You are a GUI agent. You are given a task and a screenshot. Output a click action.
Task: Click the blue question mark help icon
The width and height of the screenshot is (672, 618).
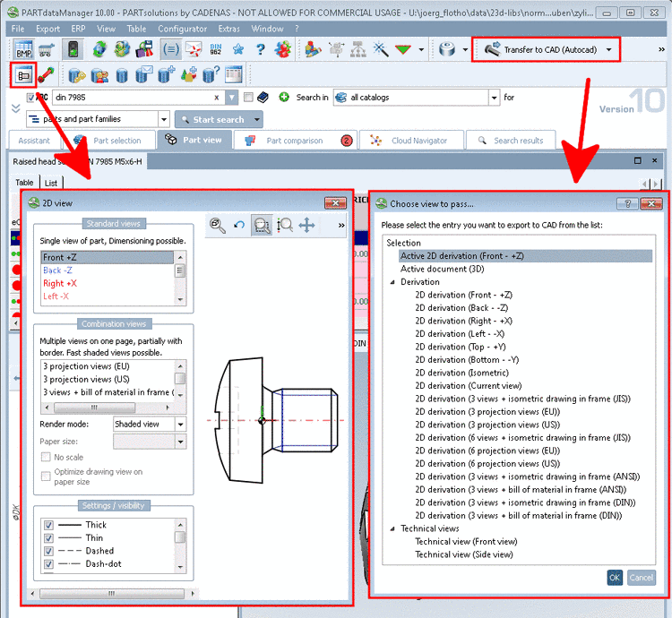click(260, 49)
